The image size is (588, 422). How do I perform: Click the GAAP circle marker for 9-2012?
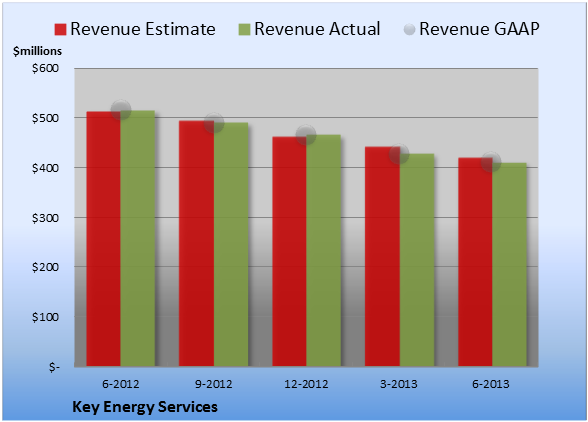tap(214, 123)
